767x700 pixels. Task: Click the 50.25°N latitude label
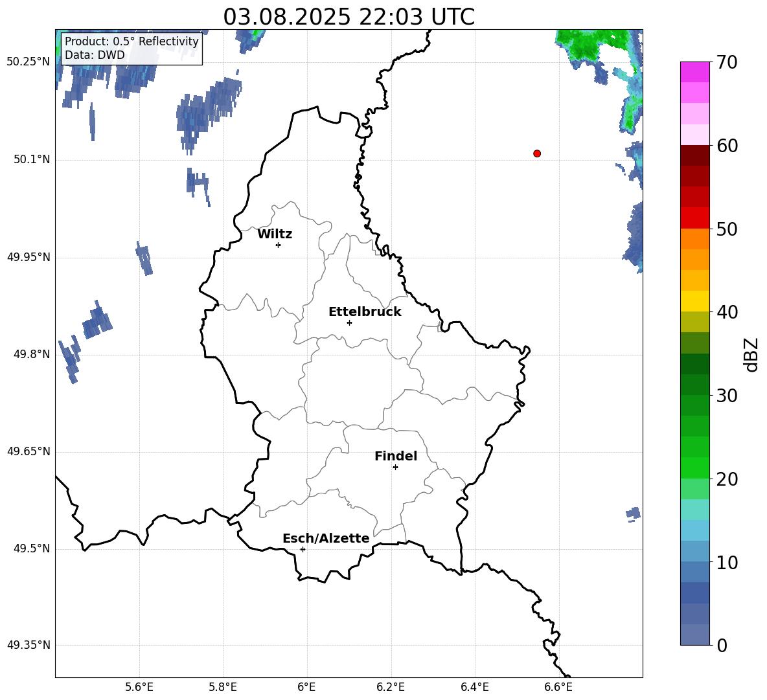29,62
